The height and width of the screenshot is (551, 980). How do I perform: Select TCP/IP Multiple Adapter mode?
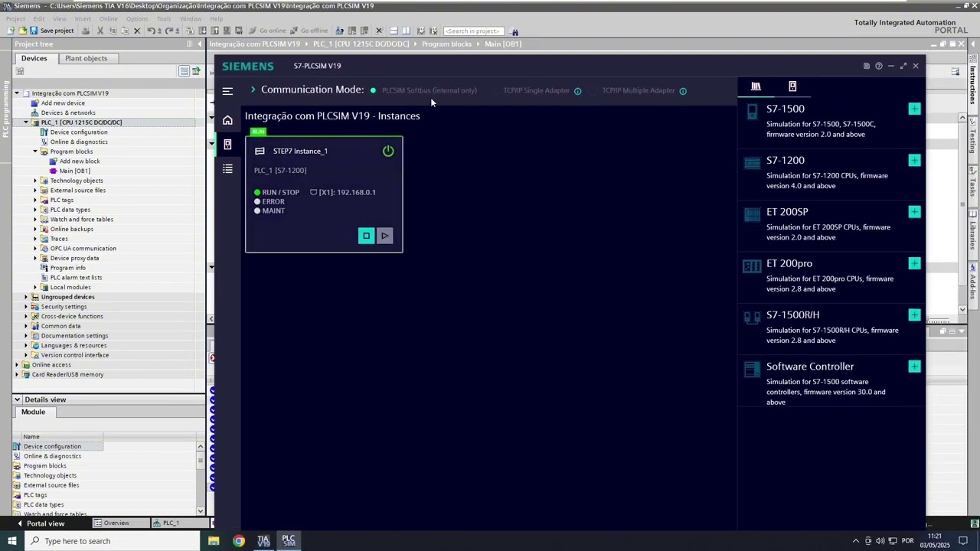tap(639, 90)
